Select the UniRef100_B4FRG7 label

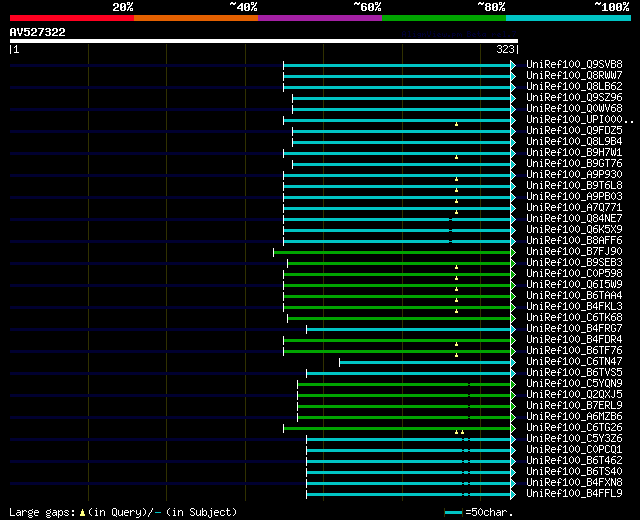(x=574, y=329)
